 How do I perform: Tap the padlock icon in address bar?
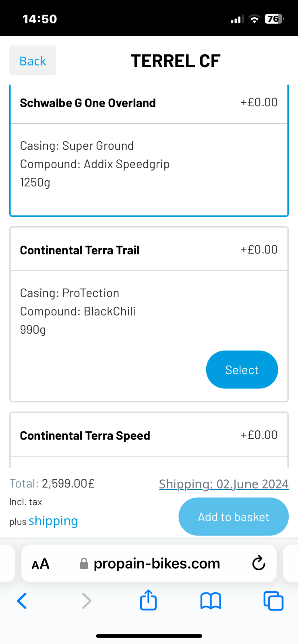84,563
